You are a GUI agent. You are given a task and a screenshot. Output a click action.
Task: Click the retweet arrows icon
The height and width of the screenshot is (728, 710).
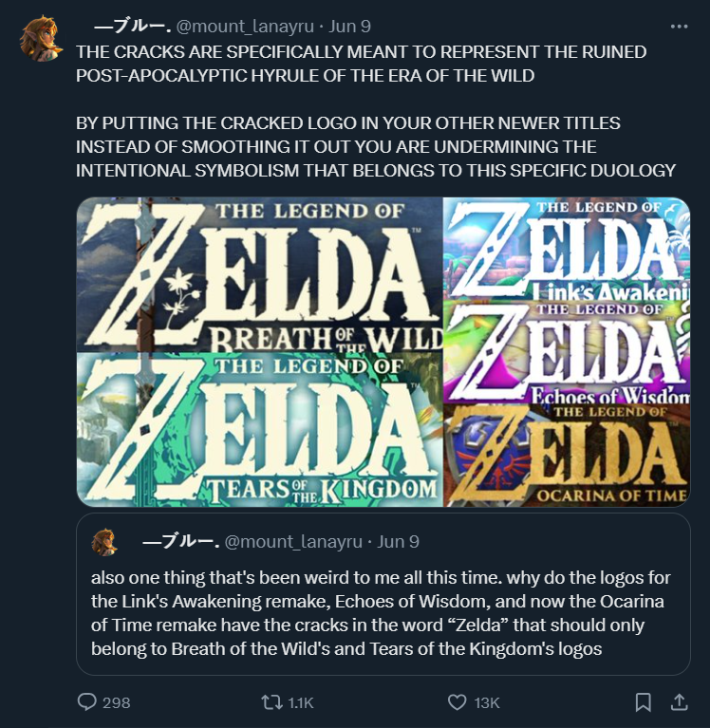(x=271, y=702)
